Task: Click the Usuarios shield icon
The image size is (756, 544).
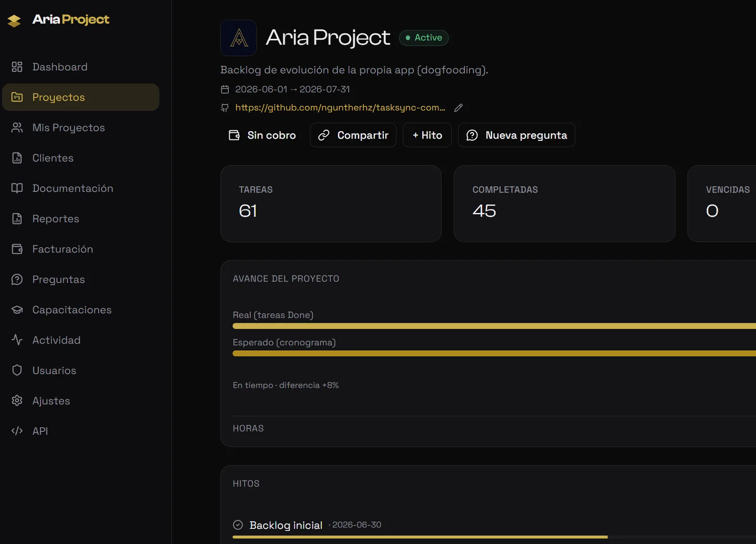Action: tap(17, 370)
